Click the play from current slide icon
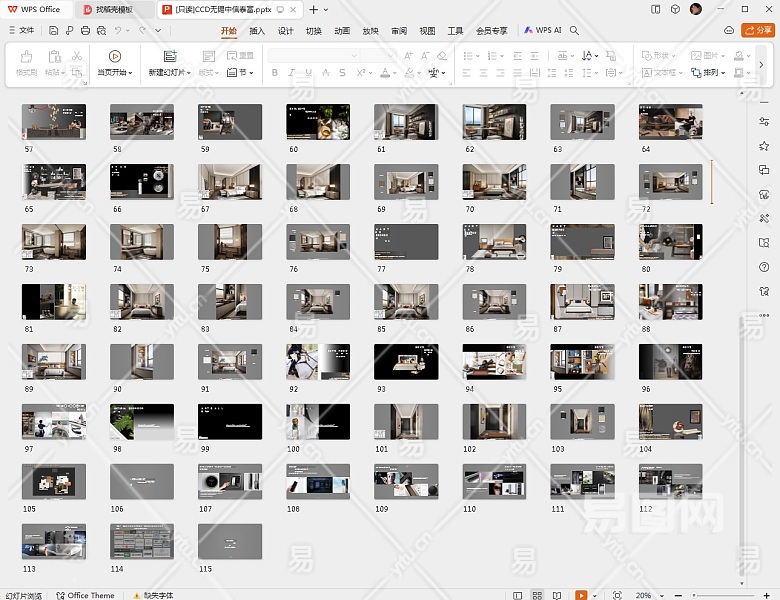Viewport: 780px width, 600px height. [114, 57]
